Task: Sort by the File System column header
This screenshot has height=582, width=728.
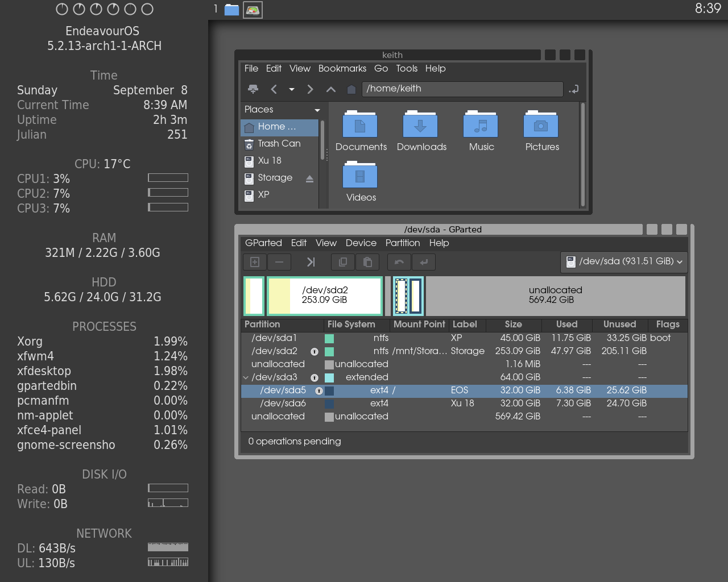Action: pyautogui.click(x=357, y=325)
